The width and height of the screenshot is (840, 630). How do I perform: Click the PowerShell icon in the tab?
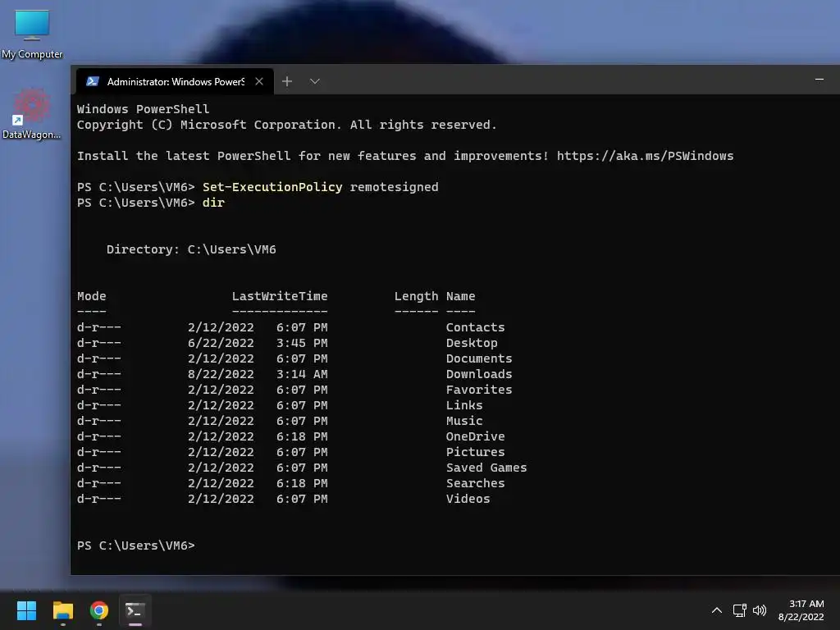coord(92,81)
